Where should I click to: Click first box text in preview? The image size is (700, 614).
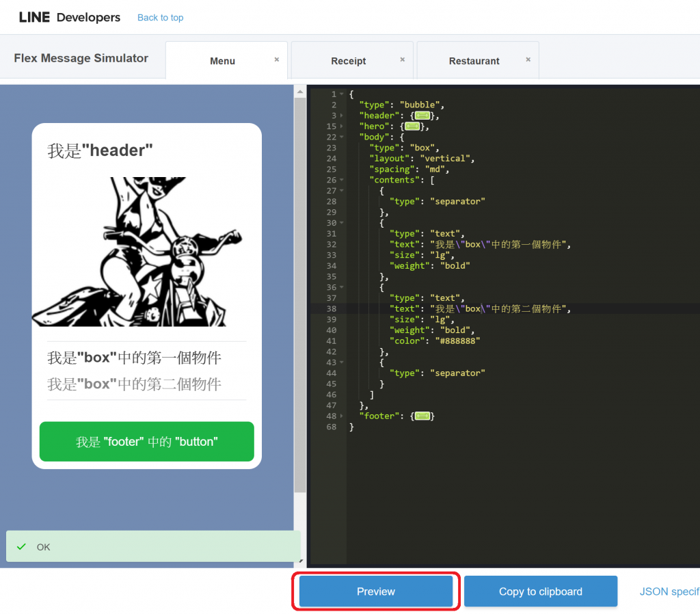135,358
